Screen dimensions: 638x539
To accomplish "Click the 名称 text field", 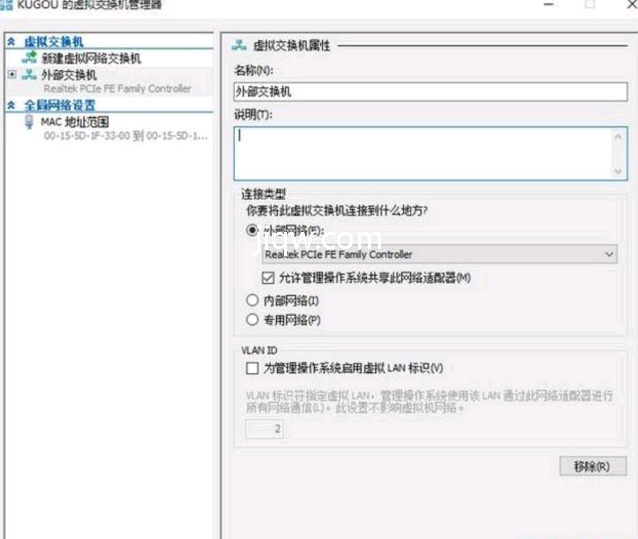I will coord(430,91).
